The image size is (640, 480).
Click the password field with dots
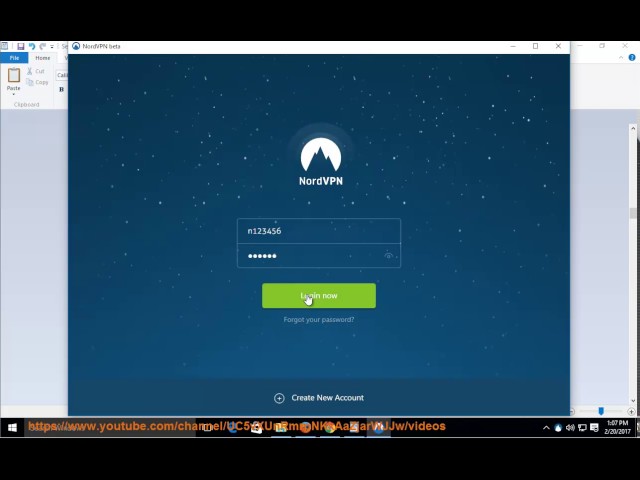pos(319,256)
